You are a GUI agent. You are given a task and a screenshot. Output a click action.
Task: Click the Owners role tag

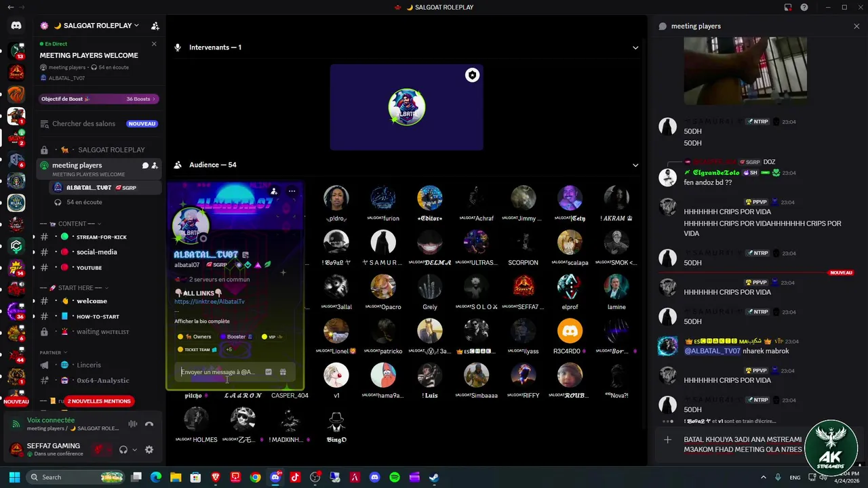click(194, 337)
